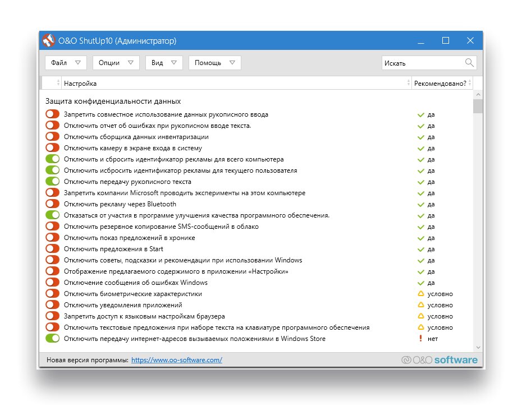The height and width of the screenshot is (420, 522).
Task: Click the Новая версия программы label
Action: pyautogui.click(x=87, y=360)
